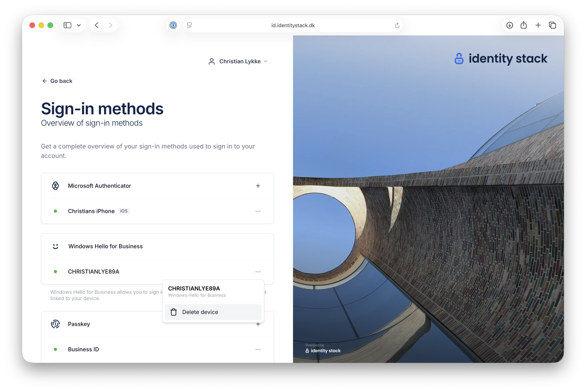Choose Delete device from the menu
This screenshot has width=586, height=392.
[x=213, y=312]
